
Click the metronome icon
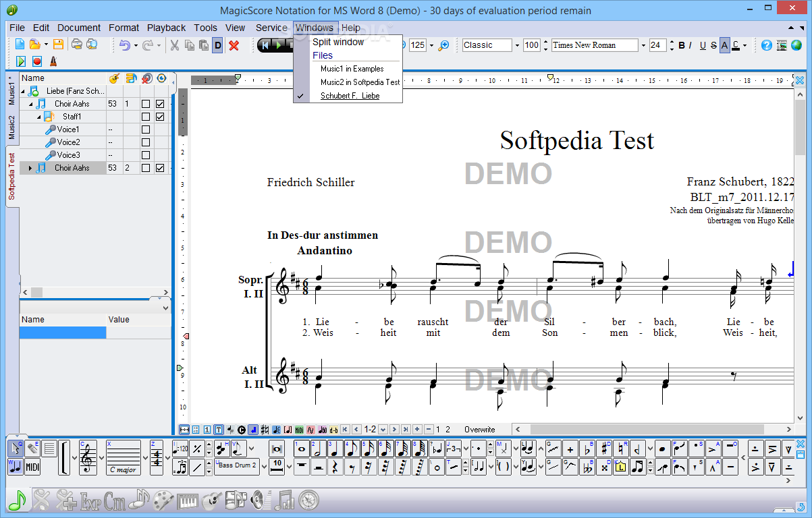(x=53, y=61)
